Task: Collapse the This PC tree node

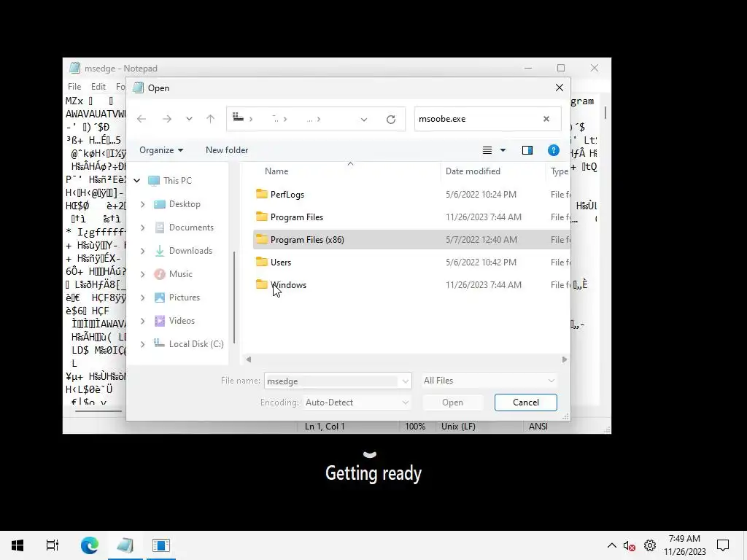Action: tap(137, 181)
